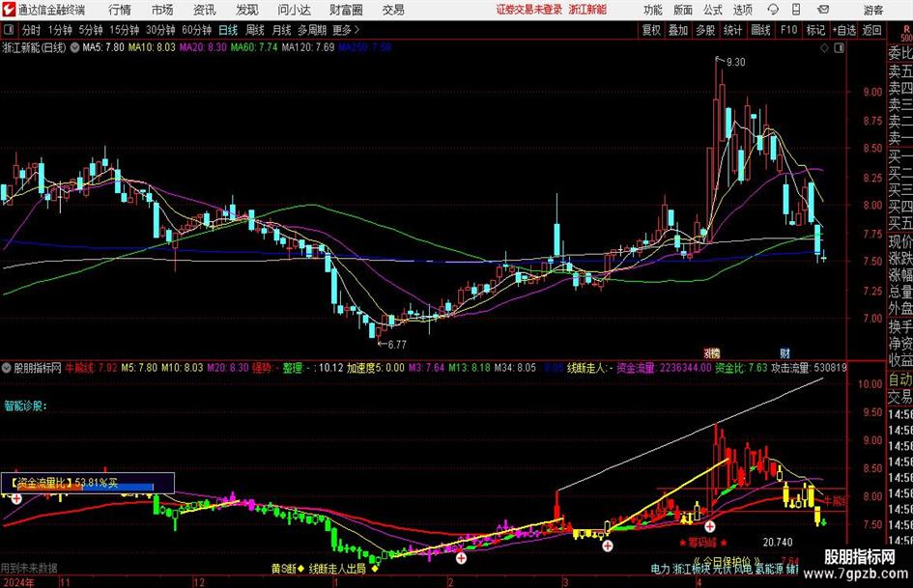Image resolution: width=913 pixels, height=588 pixels.
Task: Expand dropdown beside 股朋指标网 indicator name
Action: coord(7,368)
